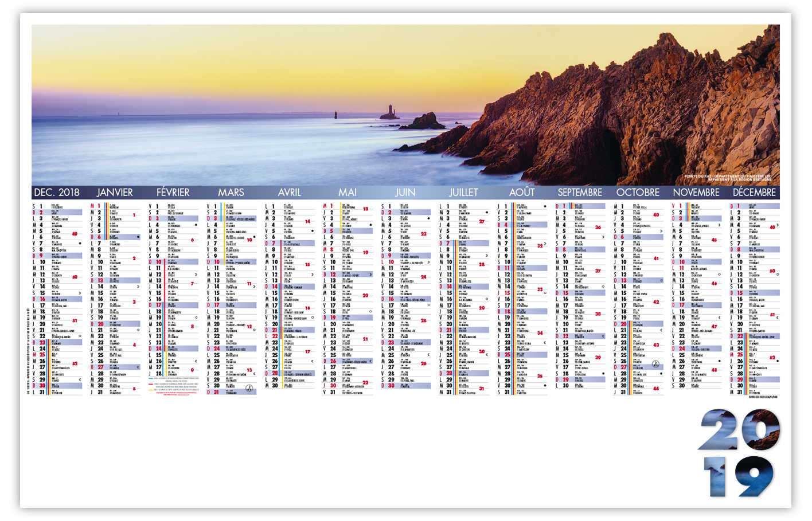The height and width of the screenshot is (521, 812).
Task: Click the school-zones color legend under Février
Action: click(x=173, y=386)
